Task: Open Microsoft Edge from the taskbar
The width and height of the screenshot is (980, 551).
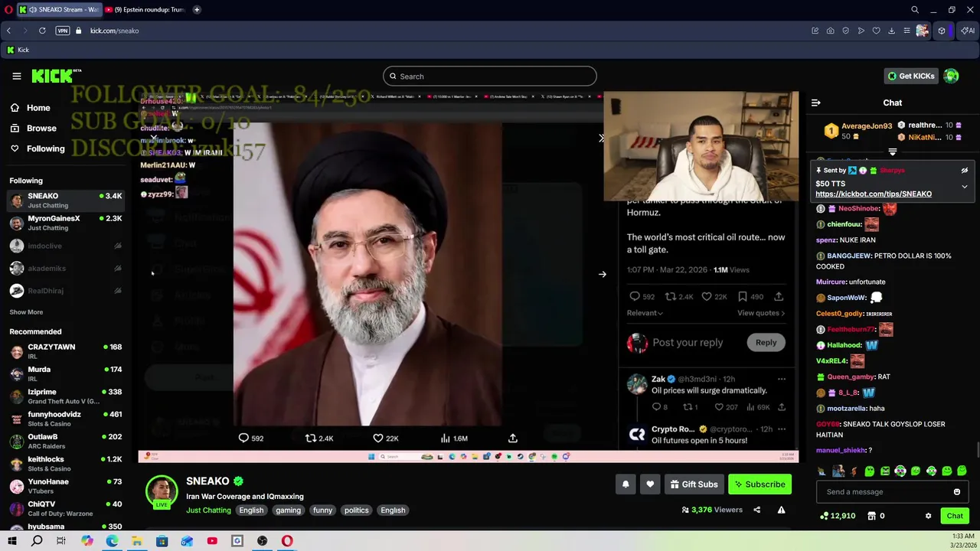Action: click(x=112, y=541)
